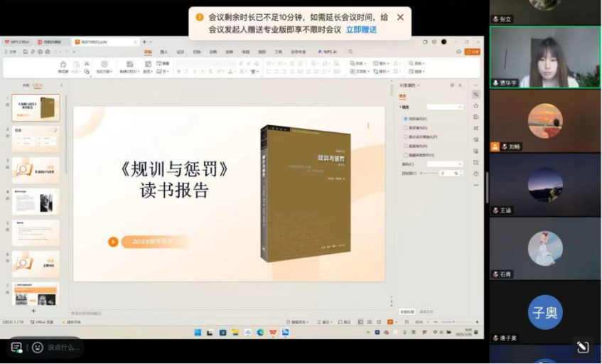Expand the 对象属性 panel title dropdown
Image resolution: width=602 pixels, height=364 pixels.
(414, 85)
